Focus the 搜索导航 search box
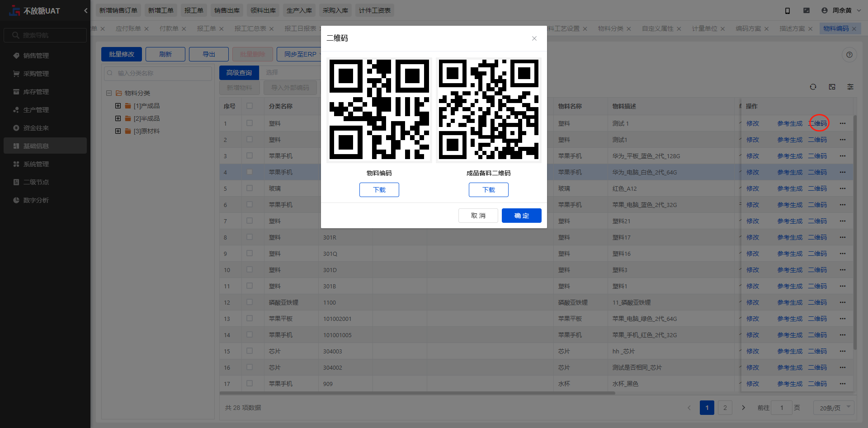Screen dimensions: 868x428 click(x=45, y=35)
